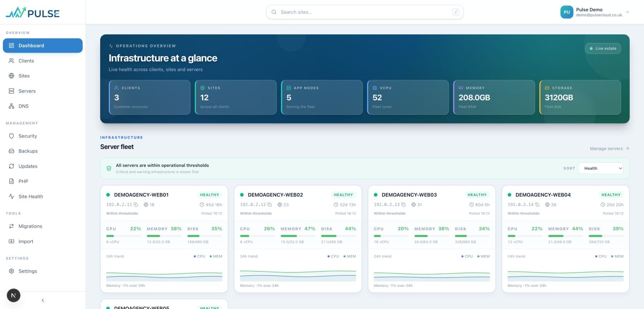Open DEMOAGENCY-WEB02 server card title
The height and width of the screenshot is (309, 644).
click(x=275, y=195)
